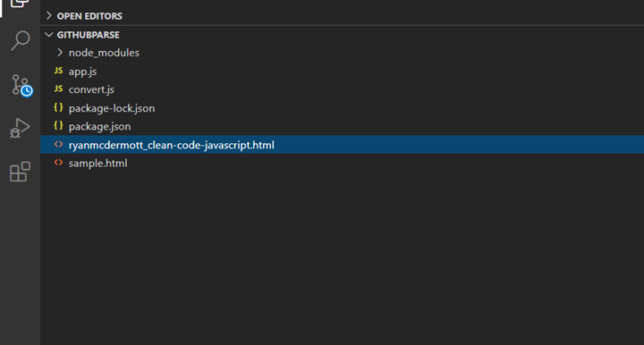
Task: Click the braces icon beside package-lock.json
Action: 59,107
